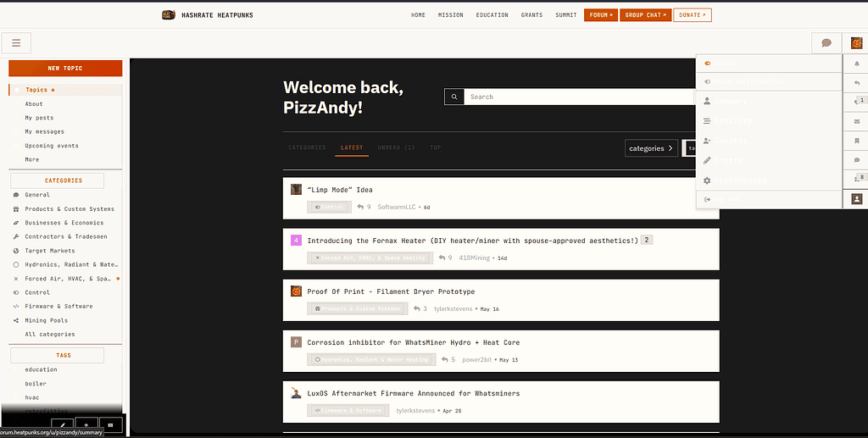Click the gift icon for Products & Custom Systems
Image resolution: width=868 pixels, height=438 pixels.
(16, 209)
